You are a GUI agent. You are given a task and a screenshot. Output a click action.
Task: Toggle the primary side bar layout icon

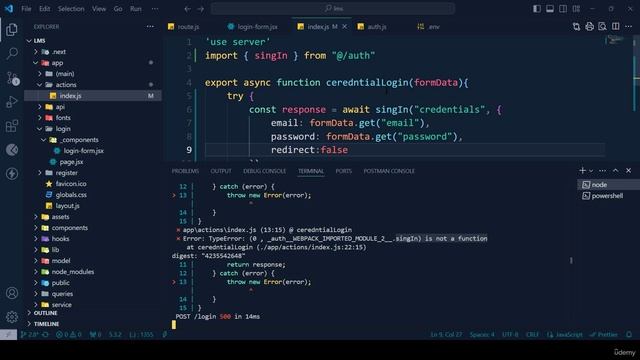click(537, 9)
